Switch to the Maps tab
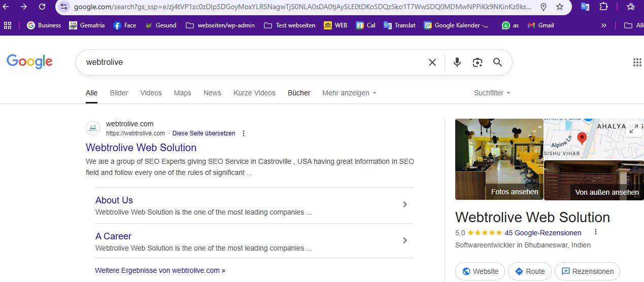 tap(183, 93)
